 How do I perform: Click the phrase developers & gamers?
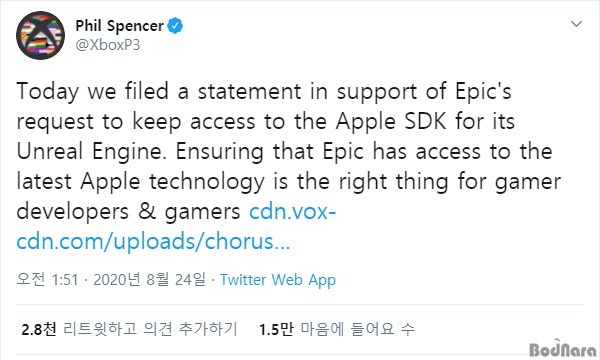(128, 212)
